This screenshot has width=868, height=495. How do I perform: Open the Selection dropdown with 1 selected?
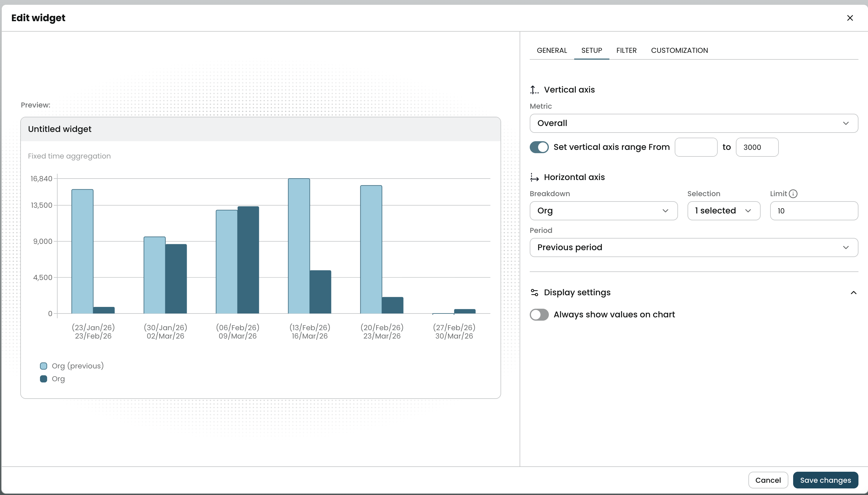coord(724,211)
